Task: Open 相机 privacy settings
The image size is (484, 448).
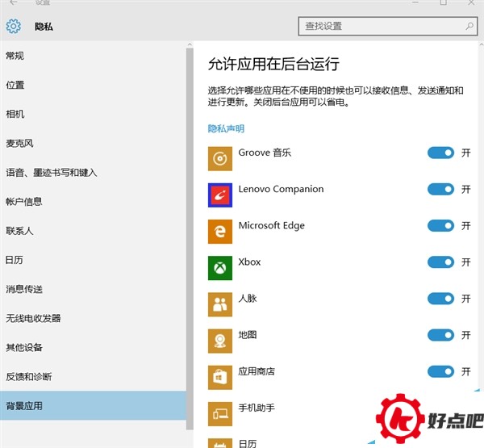Action: [93, 114]
